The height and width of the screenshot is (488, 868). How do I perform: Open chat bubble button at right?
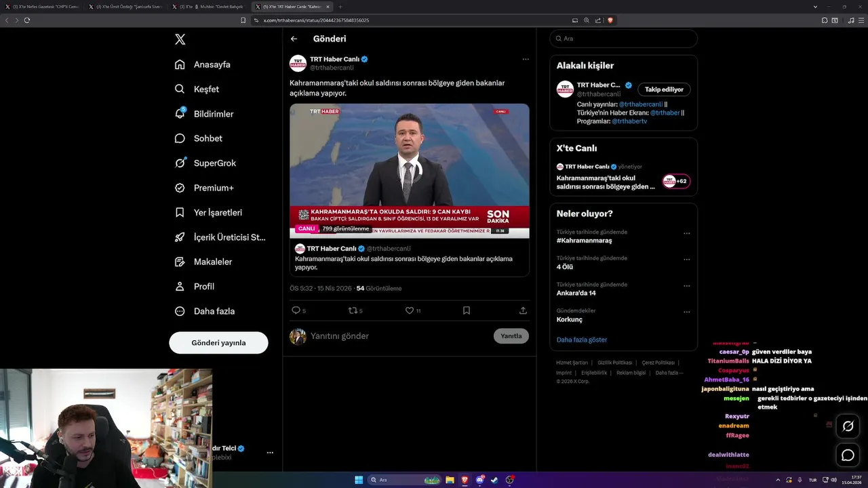point(848,455)
